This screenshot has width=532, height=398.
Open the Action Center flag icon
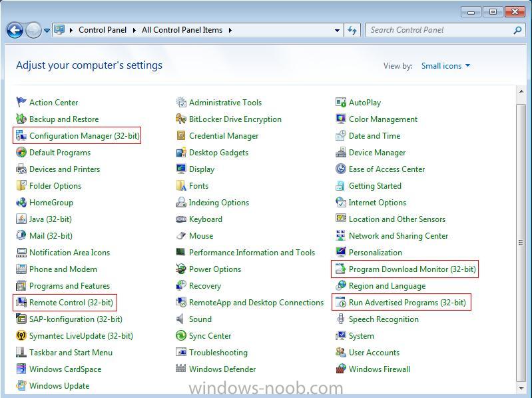(21, 102)
